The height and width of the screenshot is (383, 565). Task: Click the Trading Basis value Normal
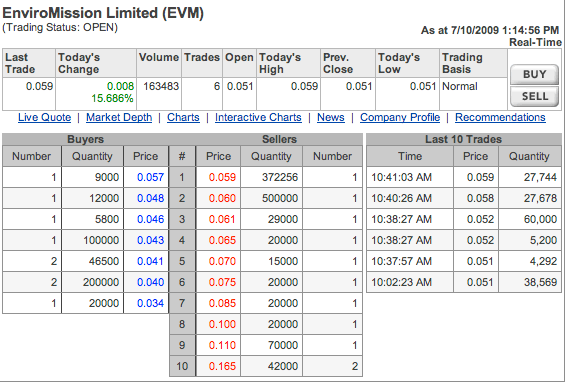459,86
